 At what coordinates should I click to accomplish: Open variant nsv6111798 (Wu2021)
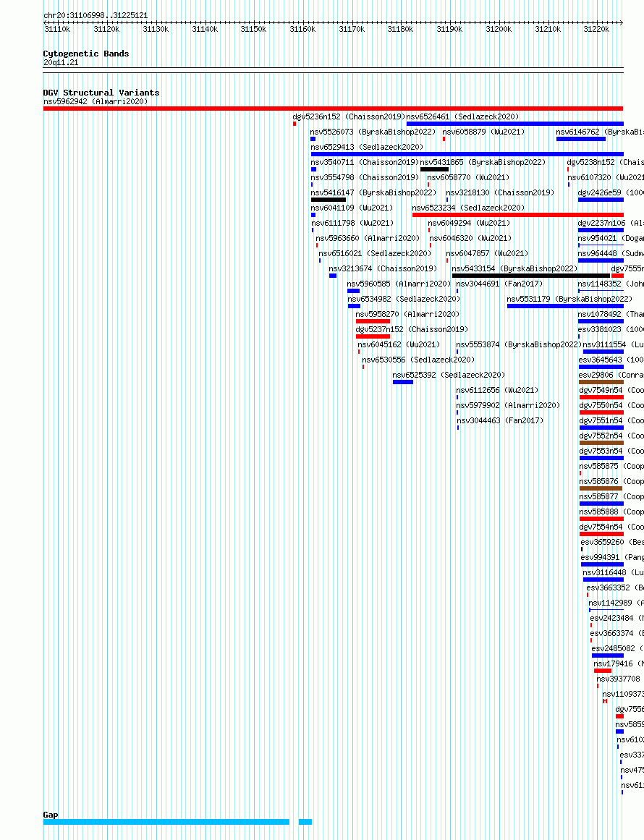352,223
